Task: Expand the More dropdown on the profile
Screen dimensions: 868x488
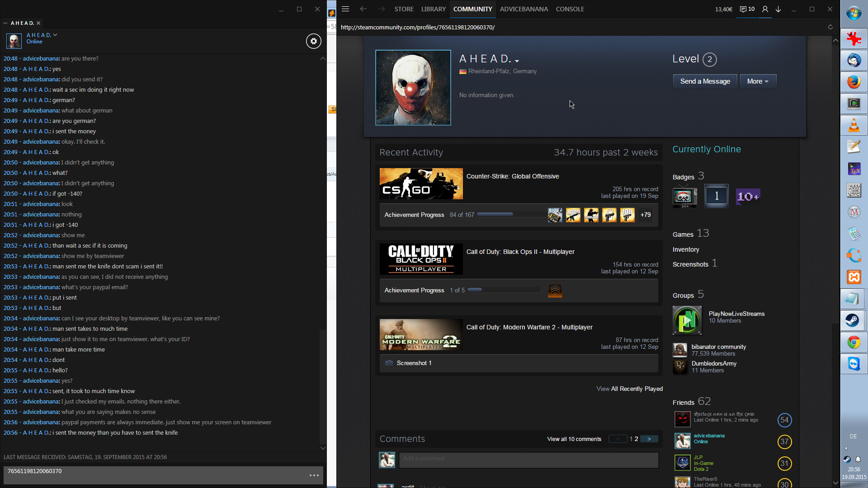Action: (758, 81)
